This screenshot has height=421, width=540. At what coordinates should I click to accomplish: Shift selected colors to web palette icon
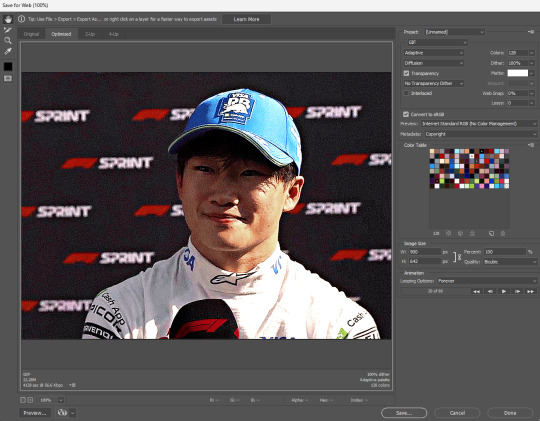460,234
